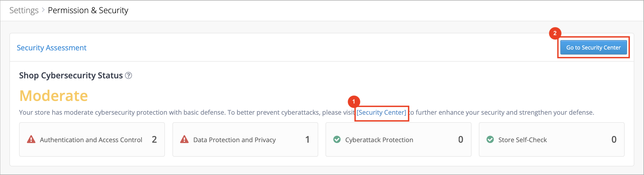Click the red warning triangle for Authentication and Access Control

tap(31, 139)
